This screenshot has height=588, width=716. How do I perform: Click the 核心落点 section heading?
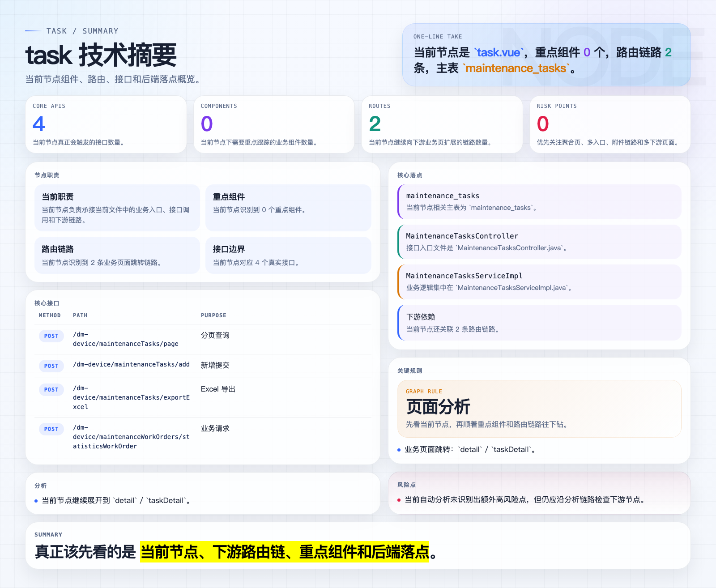click(410, 175)
